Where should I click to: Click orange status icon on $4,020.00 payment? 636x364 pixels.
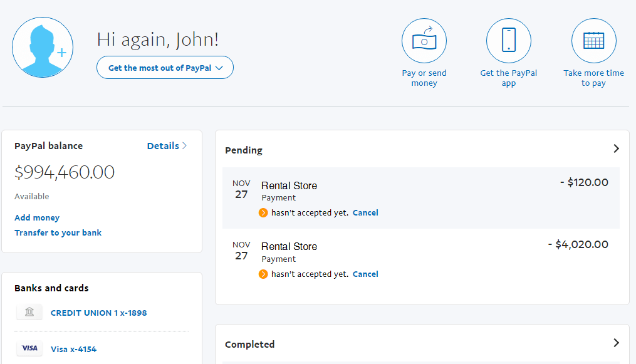pos(263,274)
